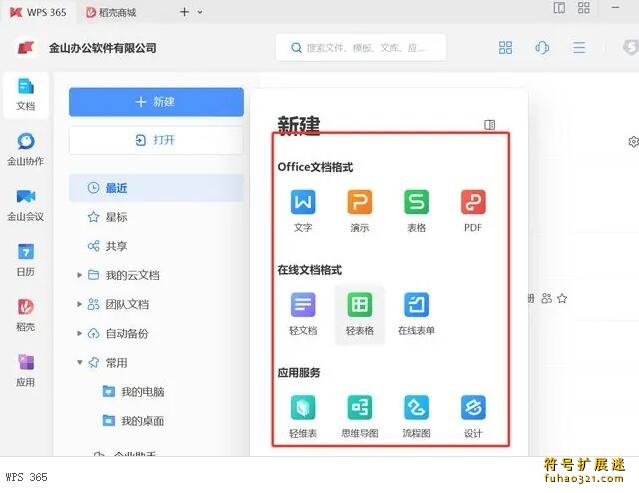Image resolution: width=639 pixels, height=493 pixels.
Task: Click the 金山办公 company logo
Action: pyautogui.click(x=26, y=48)
